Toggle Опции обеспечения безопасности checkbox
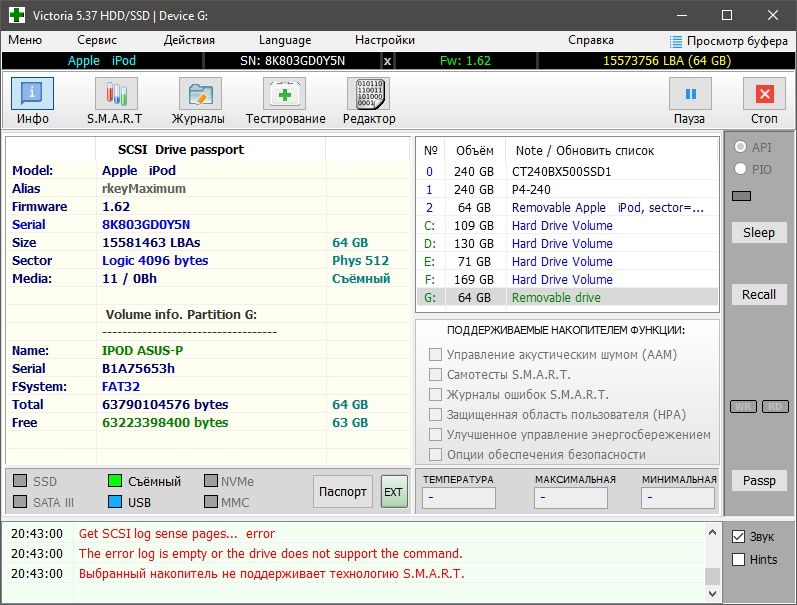797x605 pixels. (435, 454)
